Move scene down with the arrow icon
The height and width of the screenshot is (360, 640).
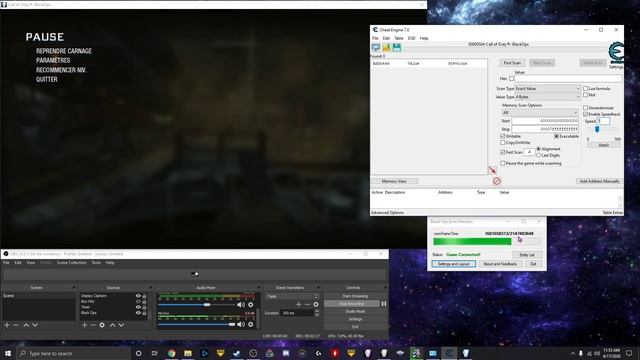click(x=35, y=325)
